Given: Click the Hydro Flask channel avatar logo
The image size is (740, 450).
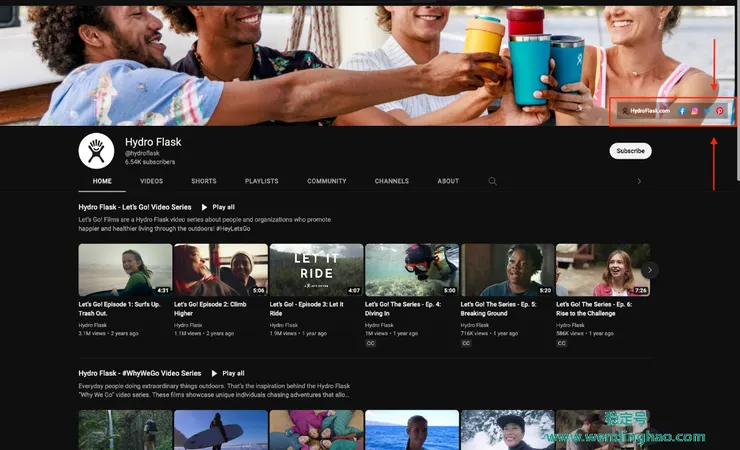Looking at the screenshot, I should 96,151.
